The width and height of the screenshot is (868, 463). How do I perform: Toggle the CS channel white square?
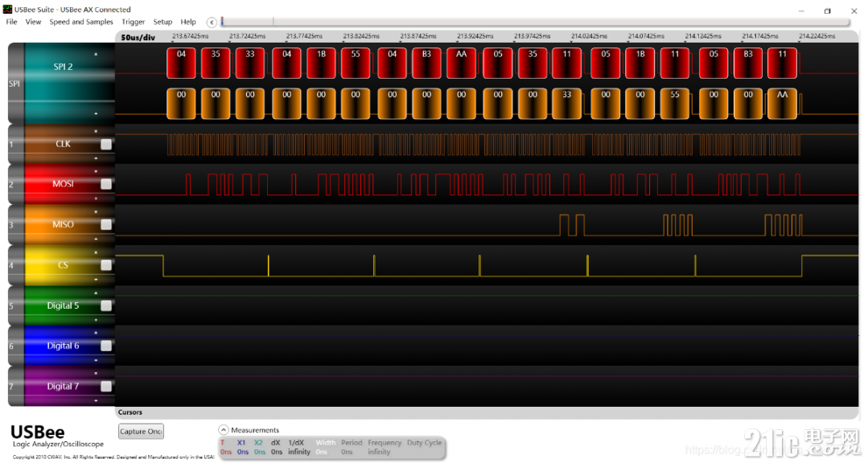pos(105,265)
